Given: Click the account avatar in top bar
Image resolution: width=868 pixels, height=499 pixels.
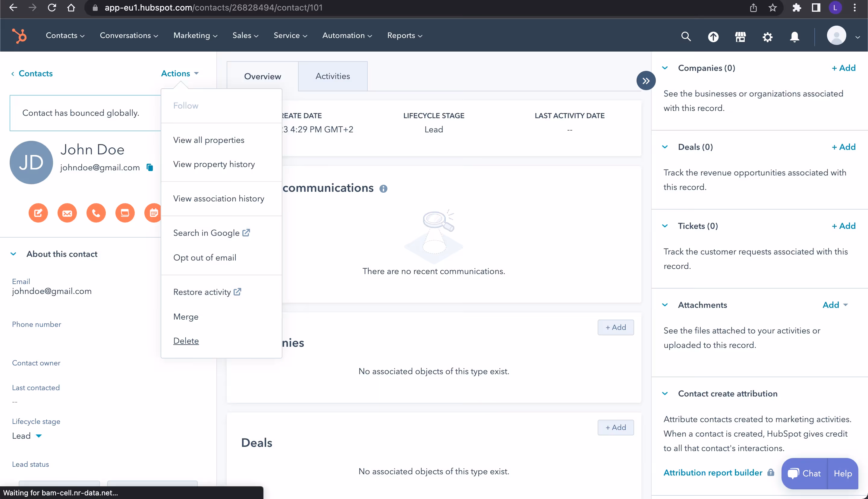Looking at the screenshot, I should 836,35.
